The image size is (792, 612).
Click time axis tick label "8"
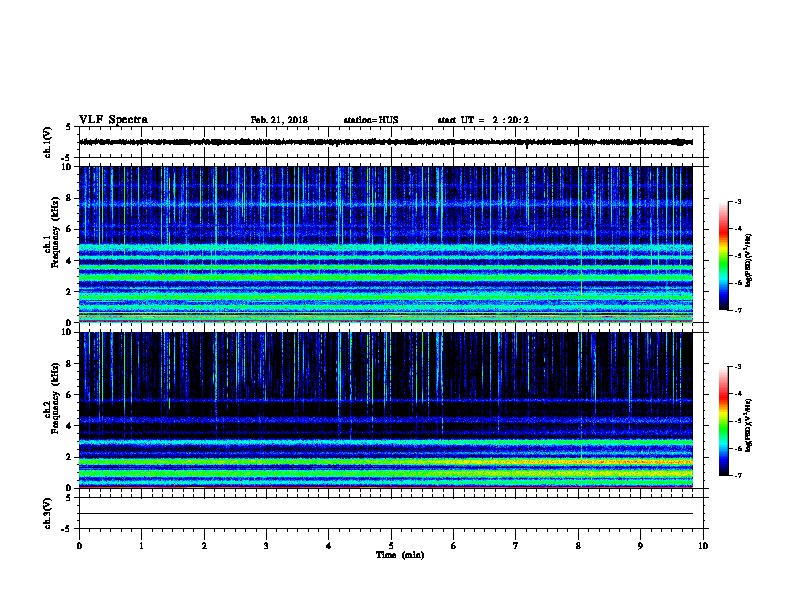[578, 546]
